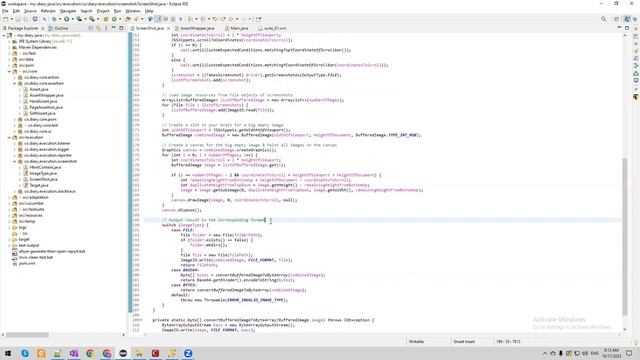Click the New Java Package toolbar icon
The height and width of the screenshot is (360, 640).
click(106, 19)
